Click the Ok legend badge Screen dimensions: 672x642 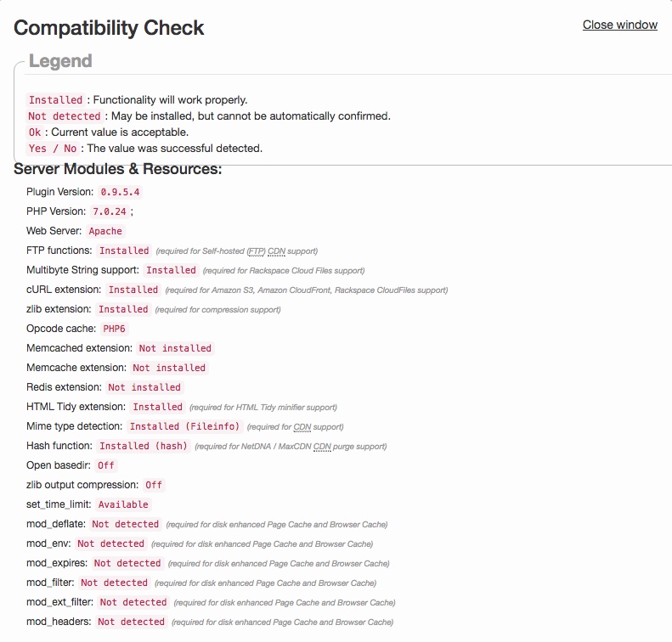[35, 132]
